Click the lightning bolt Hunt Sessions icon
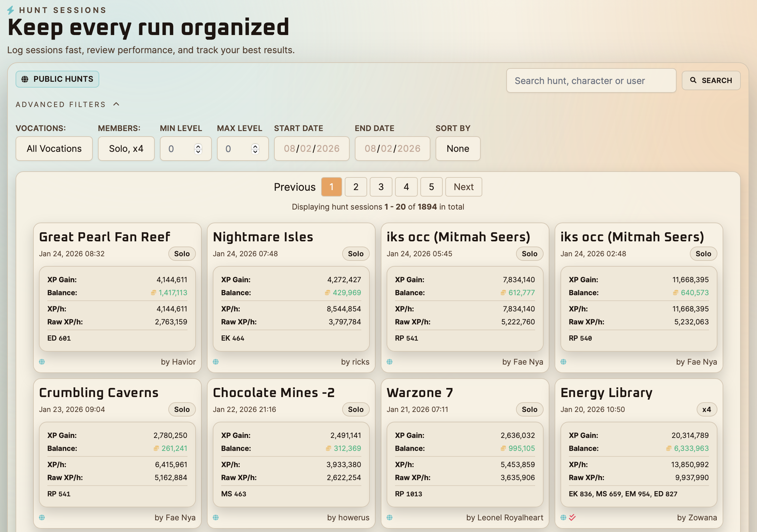This screenshot has height=532, width=757. pos(11,10)
